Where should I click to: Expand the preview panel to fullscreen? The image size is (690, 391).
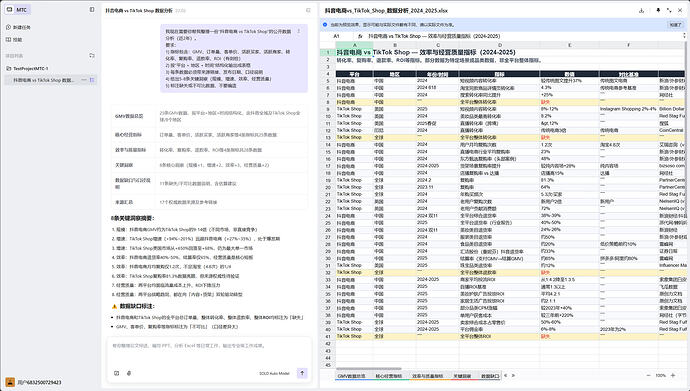pyautogui.click(x=669, y=10)
